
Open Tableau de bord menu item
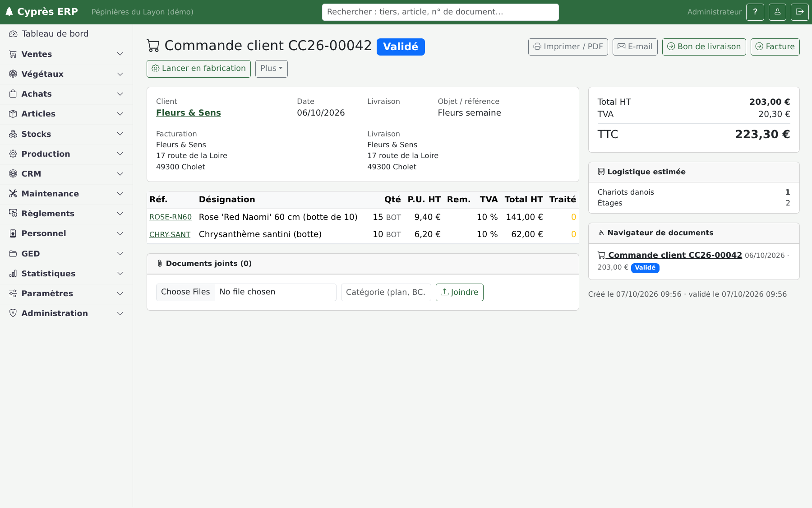click(66, 34)
